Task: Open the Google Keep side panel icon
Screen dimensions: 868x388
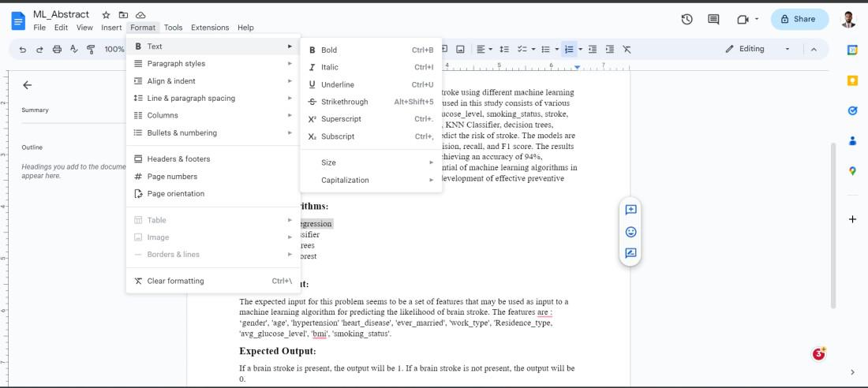Action: click(x=852, y=80)
